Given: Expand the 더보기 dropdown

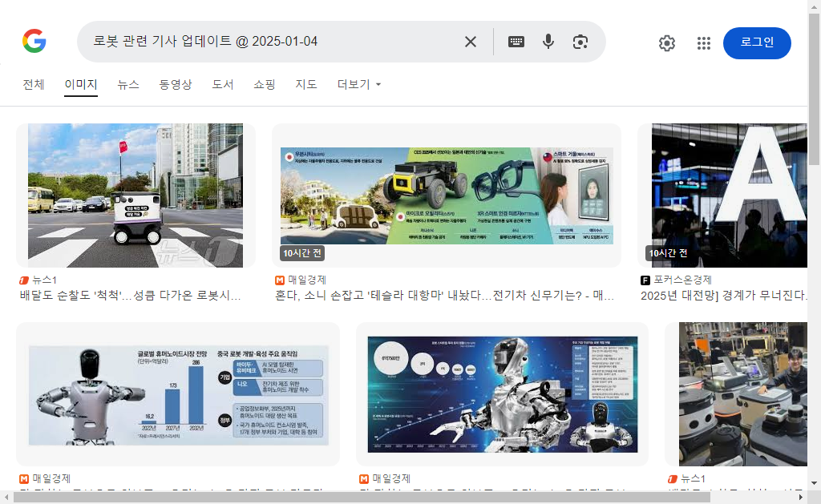Looking at the screenshot, I should point(358,84).
